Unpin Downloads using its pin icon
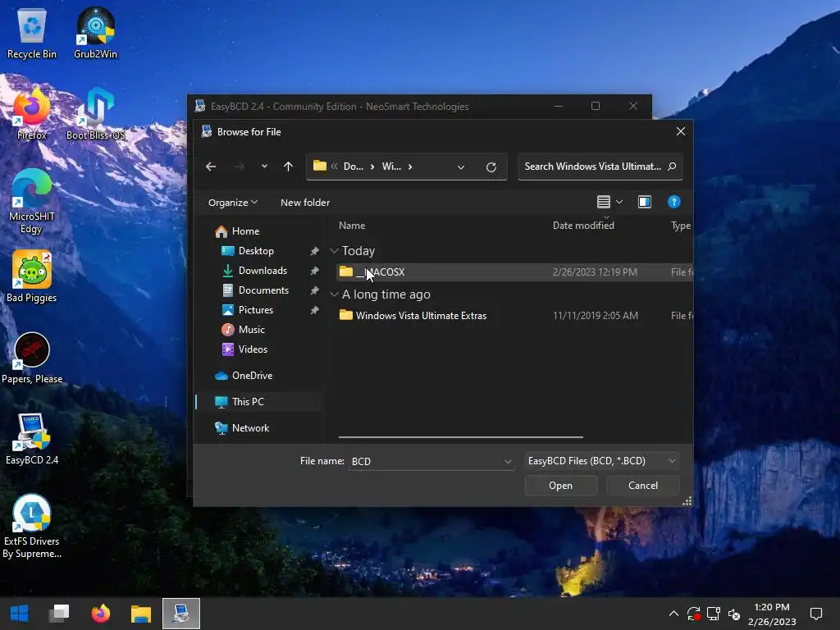 [314, 271]
